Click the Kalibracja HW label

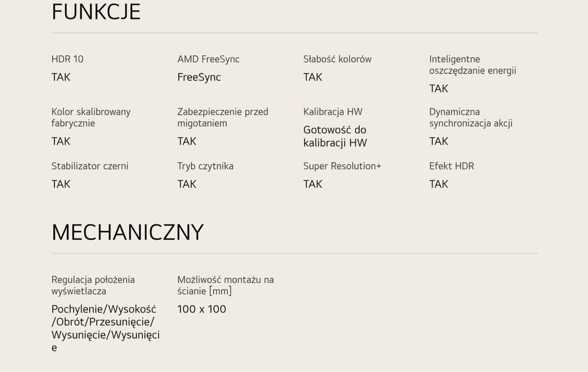(333, 112)
